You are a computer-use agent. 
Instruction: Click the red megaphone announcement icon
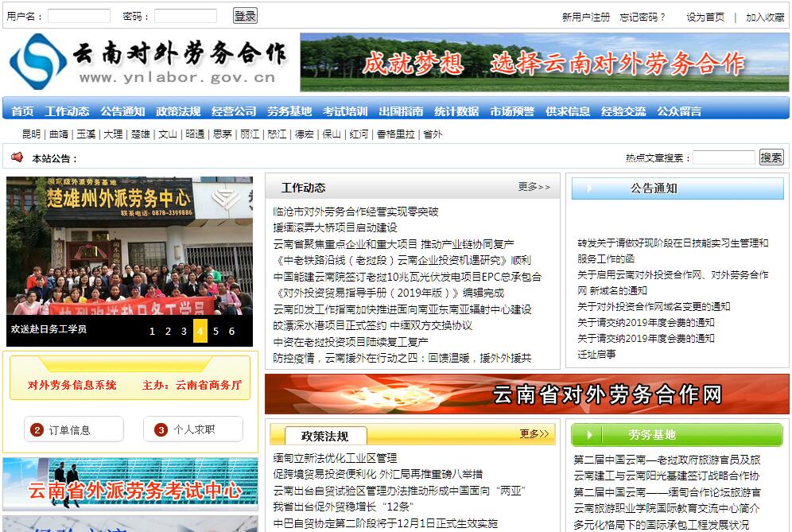coord(17,157)
